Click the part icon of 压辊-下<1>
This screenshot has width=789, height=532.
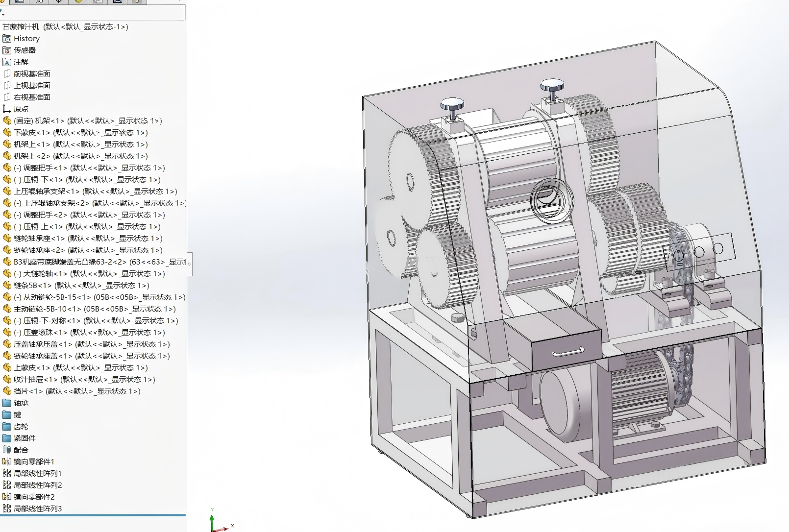(x=7, y=179)
